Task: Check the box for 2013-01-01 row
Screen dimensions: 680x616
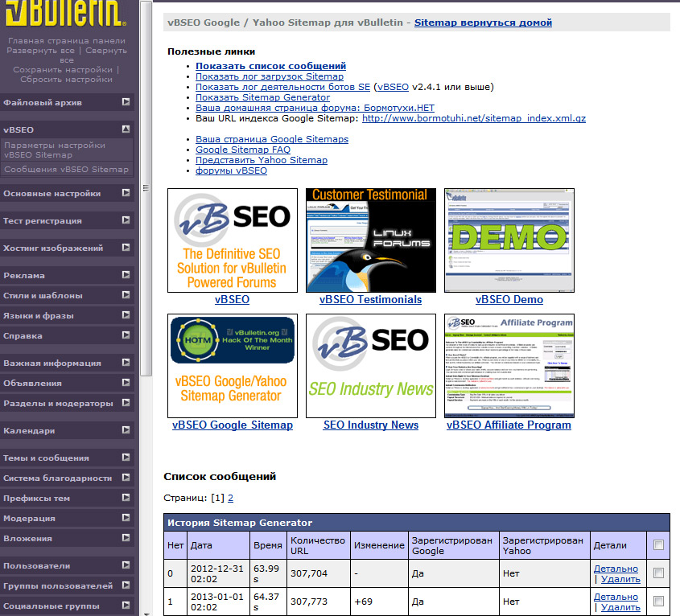Action: click(x=658, y=602)
